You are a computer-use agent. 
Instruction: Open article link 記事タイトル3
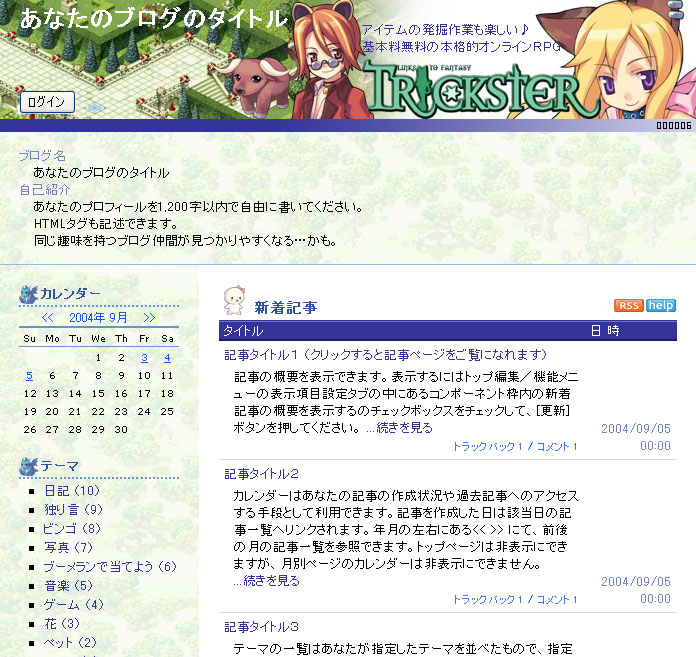[261, 627]
